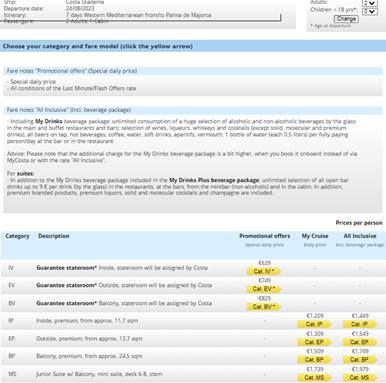Click 'Inside, premium, from approx. 11,7 sqm'
Screen dimensions: 386x383
coord(87,321)
